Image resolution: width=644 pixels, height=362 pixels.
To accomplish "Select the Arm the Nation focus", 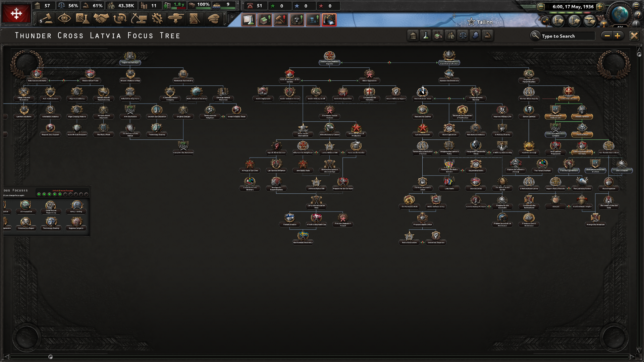I will (x=130, y=112).
